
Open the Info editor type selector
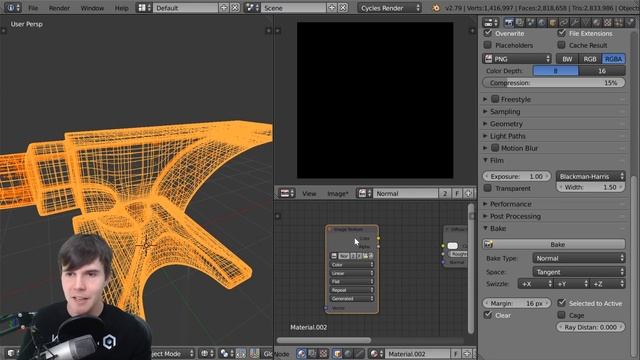13,8
